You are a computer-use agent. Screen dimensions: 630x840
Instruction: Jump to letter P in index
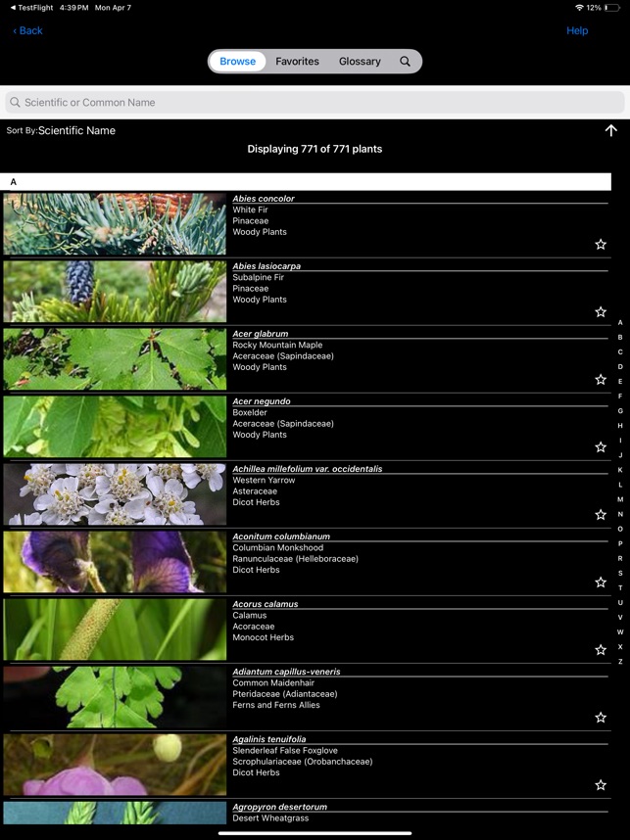[x=620, y=543]
